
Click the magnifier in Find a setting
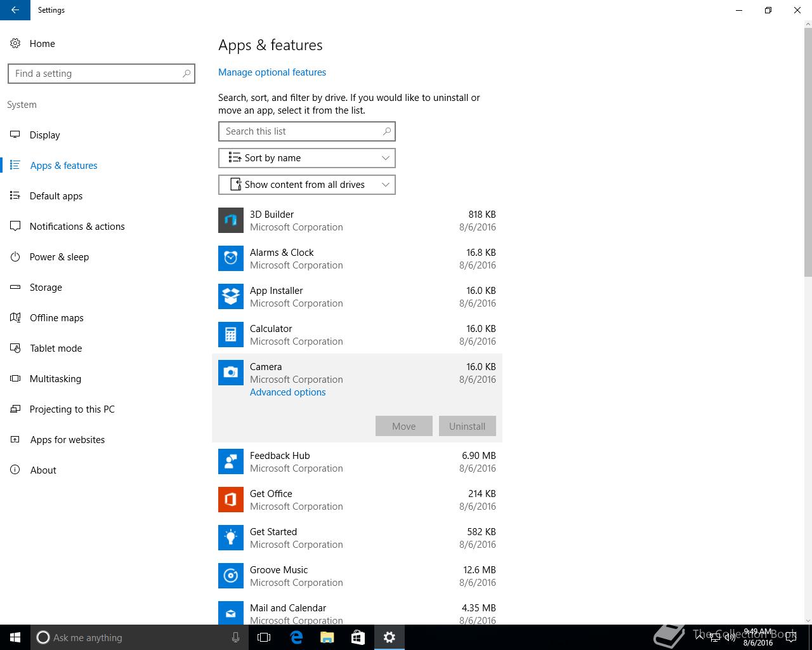point(186,74)
